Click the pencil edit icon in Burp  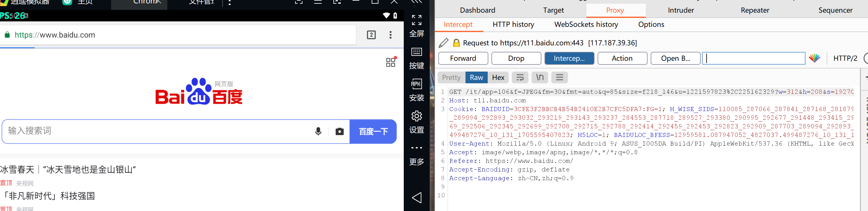(444, 43)
